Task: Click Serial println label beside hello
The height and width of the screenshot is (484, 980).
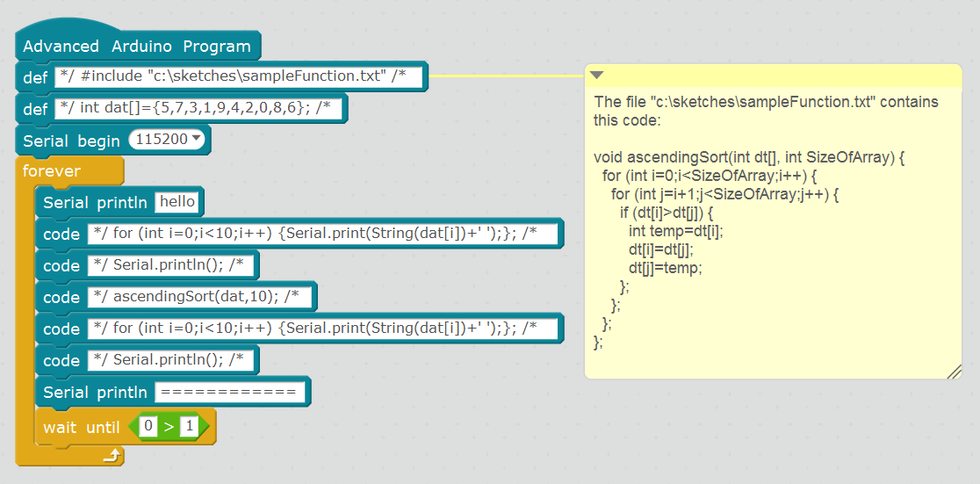Action: pos(95,203)
